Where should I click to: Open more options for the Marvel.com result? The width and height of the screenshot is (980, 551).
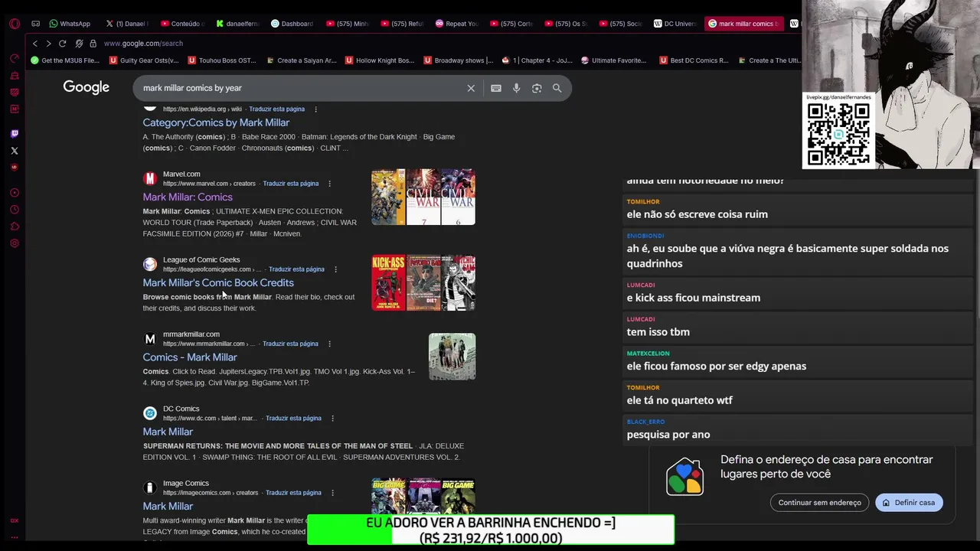coord(329,184)
